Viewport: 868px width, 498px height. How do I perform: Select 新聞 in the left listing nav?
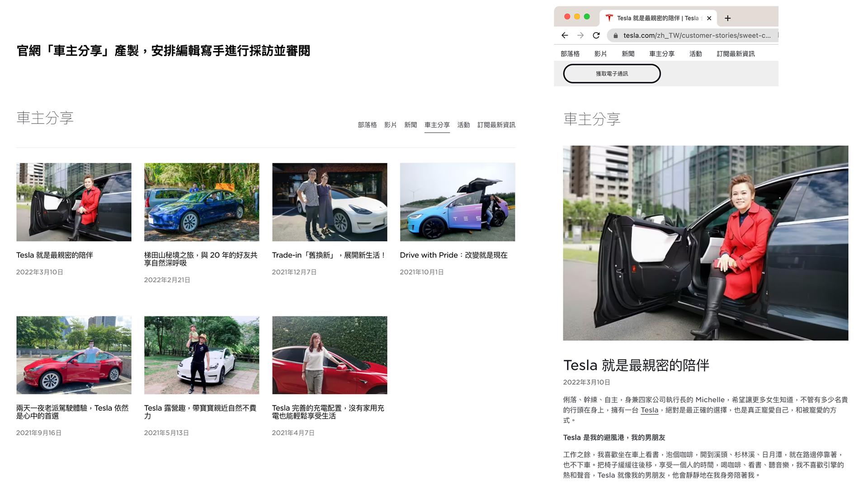(x=410, y=125)
